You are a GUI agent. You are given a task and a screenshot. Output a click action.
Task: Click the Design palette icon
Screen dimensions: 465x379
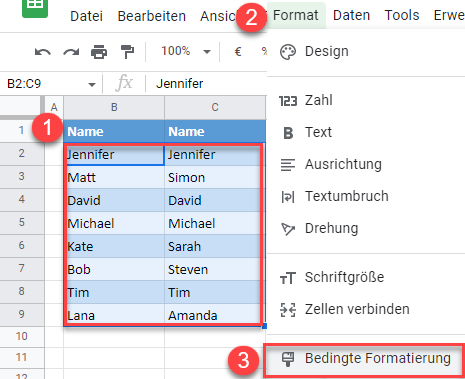click(x=288, y=52)
